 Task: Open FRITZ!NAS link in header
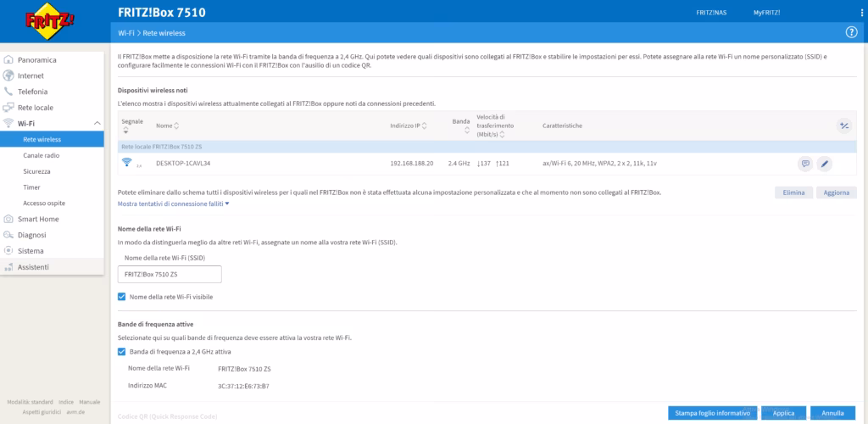711,13
